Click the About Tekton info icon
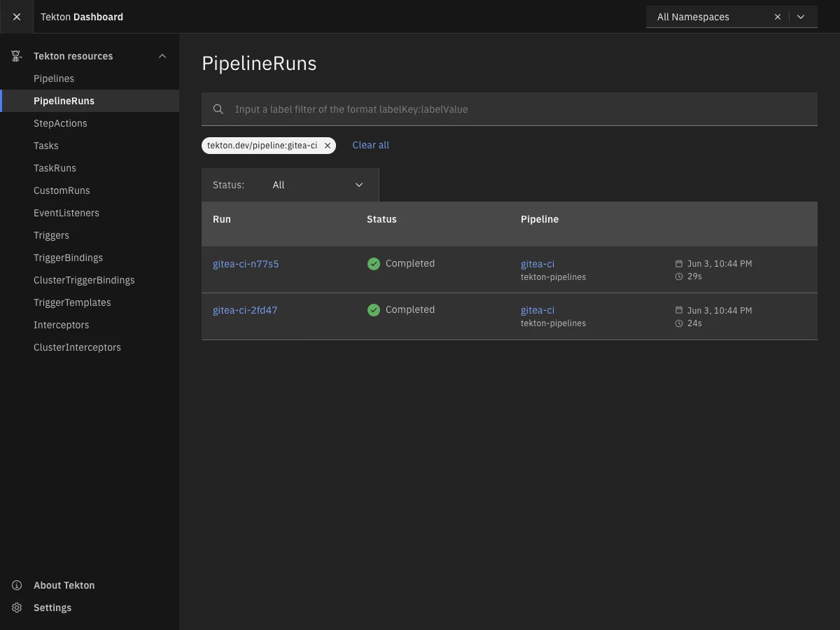 click(17, 585)
